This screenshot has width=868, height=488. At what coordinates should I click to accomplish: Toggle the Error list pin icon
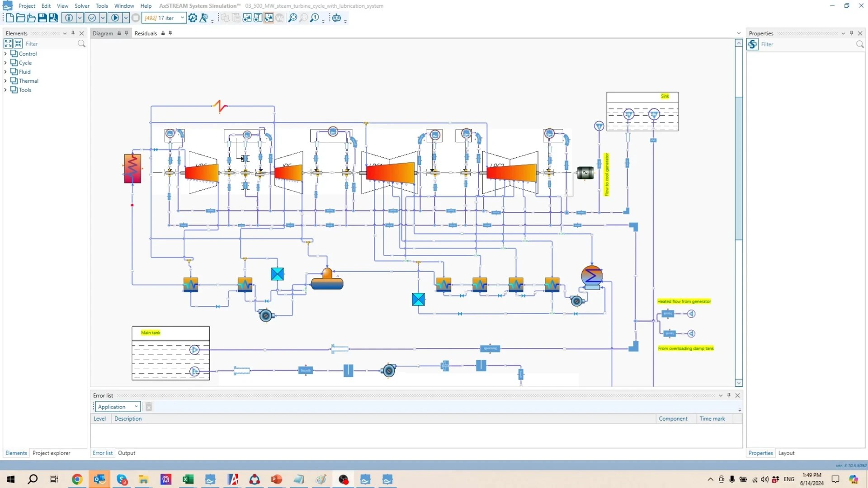[729, 395]
